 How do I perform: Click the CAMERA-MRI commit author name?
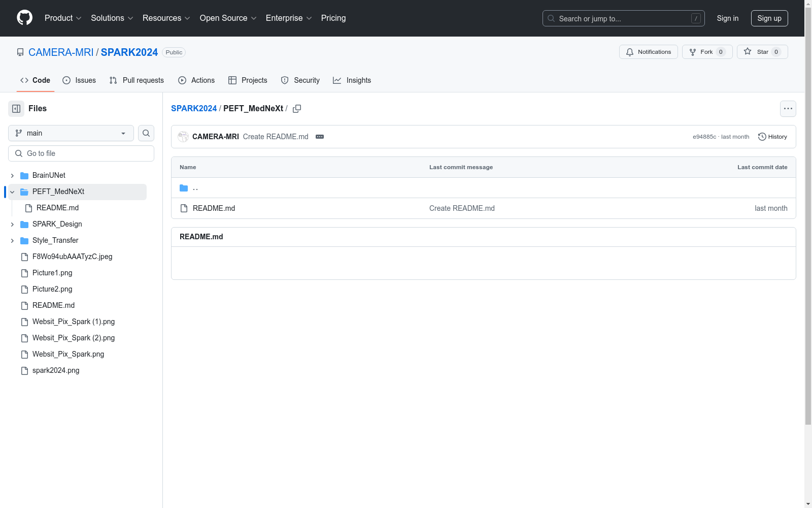tap(215, 137)
